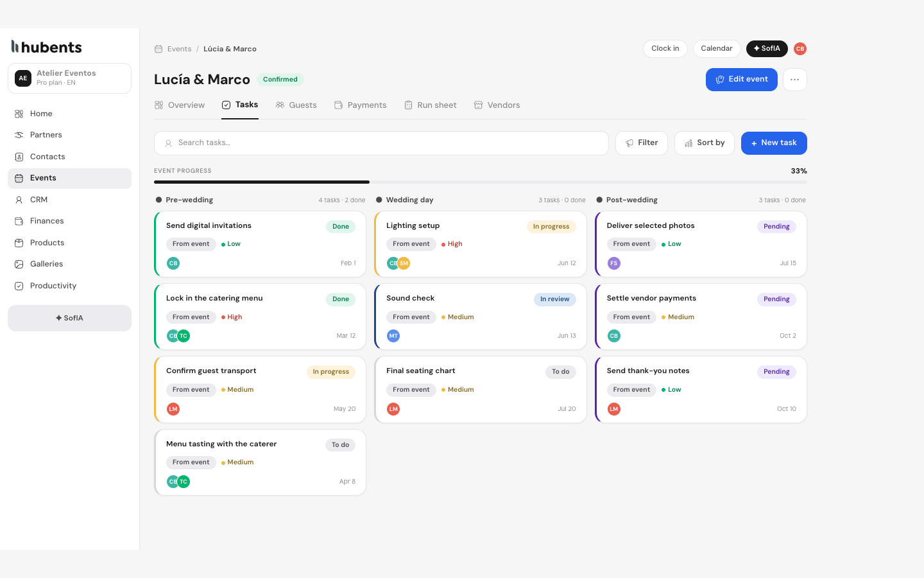Click the event progress bar
This screenshot has width=924, height=578.
tap(481, 182)
